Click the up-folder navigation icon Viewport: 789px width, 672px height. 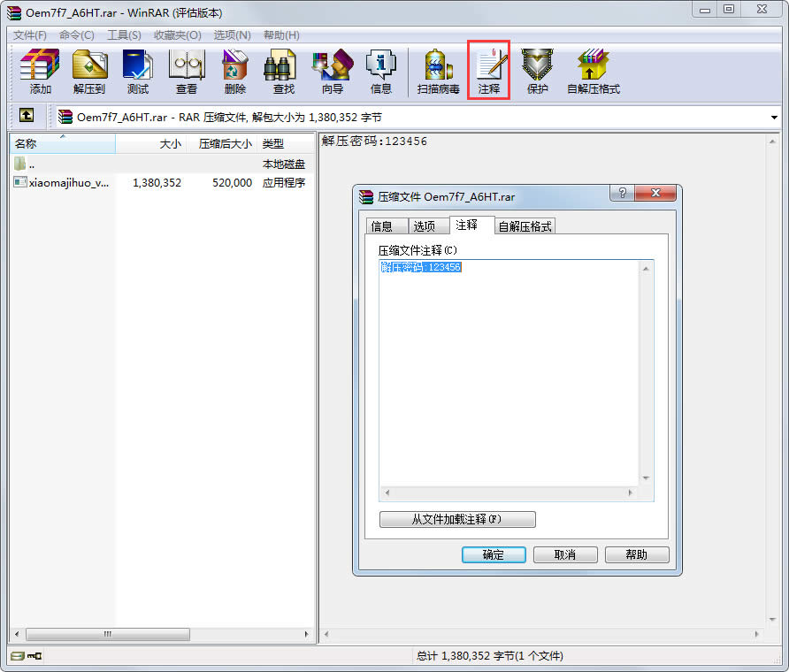pos(27,116)
